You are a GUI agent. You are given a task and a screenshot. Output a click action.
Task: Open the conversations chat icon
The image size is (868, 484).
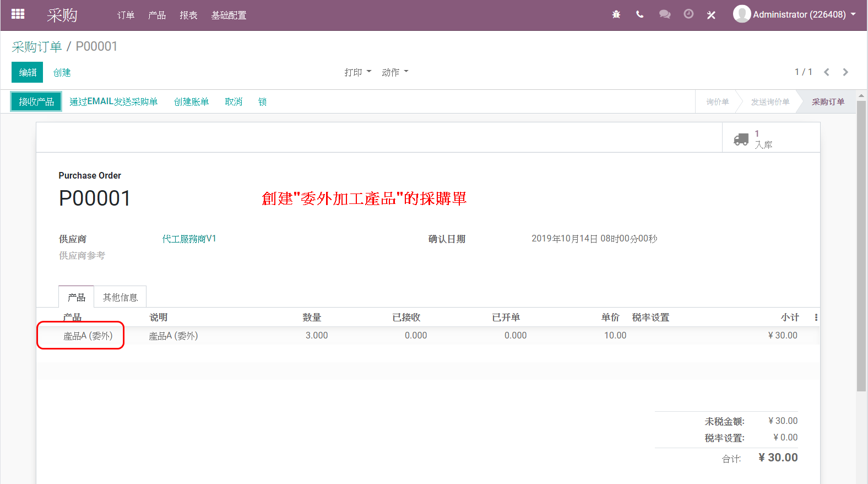[x=665, y=14]
